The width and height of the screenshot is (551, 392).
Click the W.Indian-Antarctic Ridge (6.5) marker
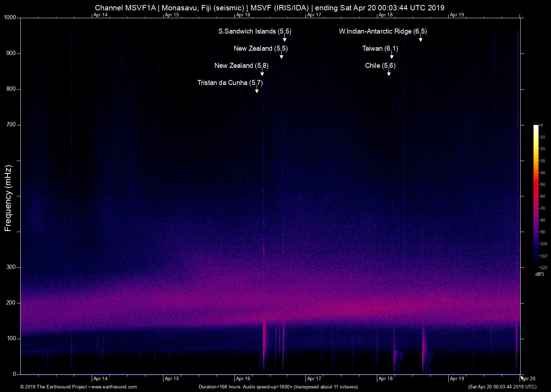coord(382,31)
